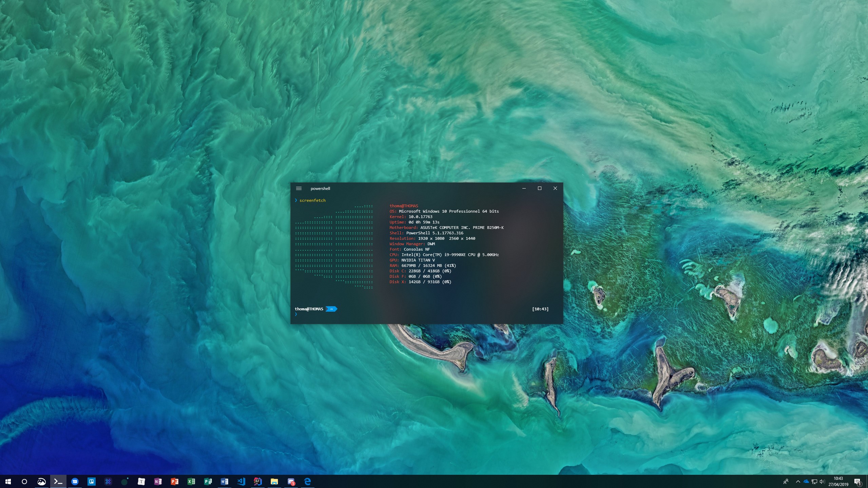Open Microsoft Excel from the taskbar

pos(191,481)
